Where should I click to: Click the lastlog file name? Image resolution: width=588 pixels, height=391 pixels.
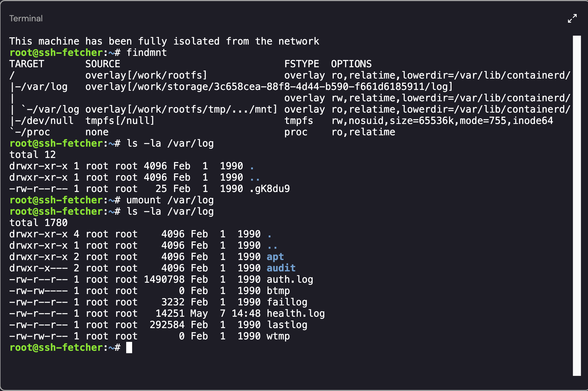287,325
